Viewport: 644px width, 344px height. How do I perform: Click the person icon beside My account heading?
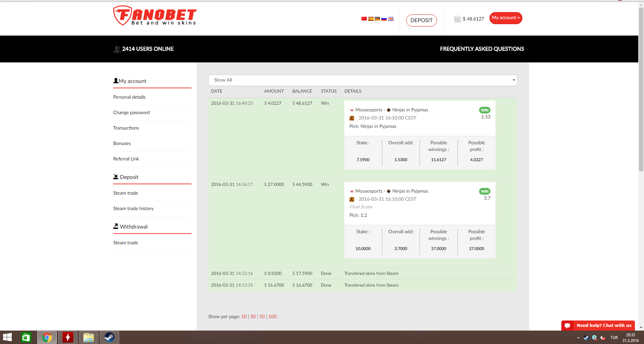pyautogui.click(x=116, y=81)
